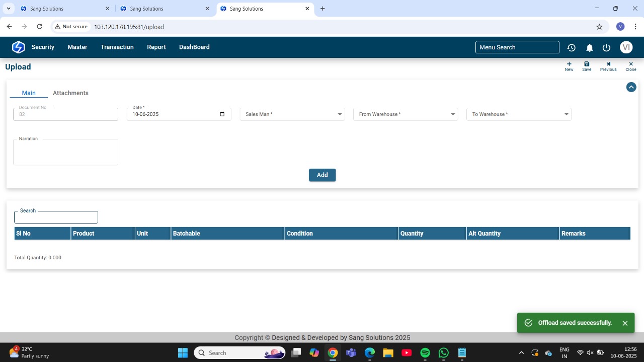Image resolution: width=644 pixels, height=362 pixels.
Task: Click the Menu Search field
Action: 517,47
